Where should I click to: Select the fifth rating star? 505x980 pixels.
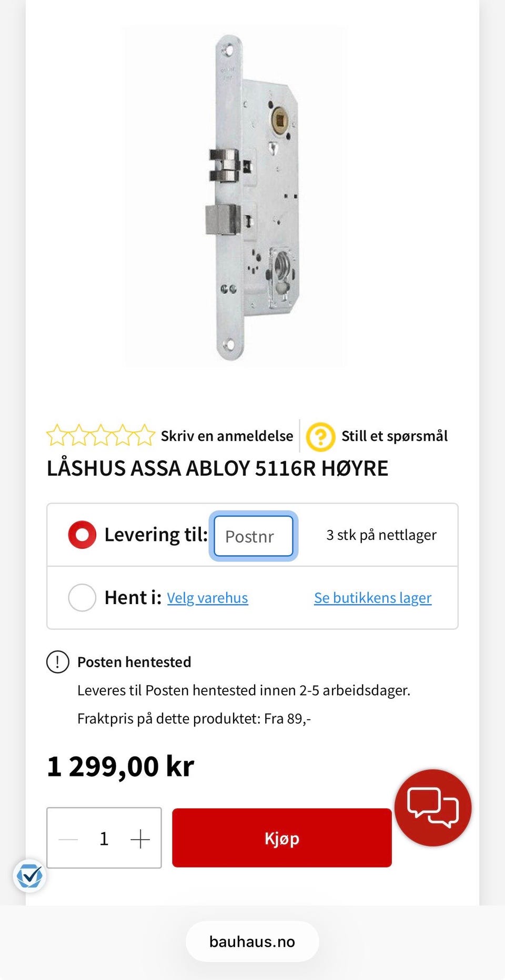pos(144,435)
